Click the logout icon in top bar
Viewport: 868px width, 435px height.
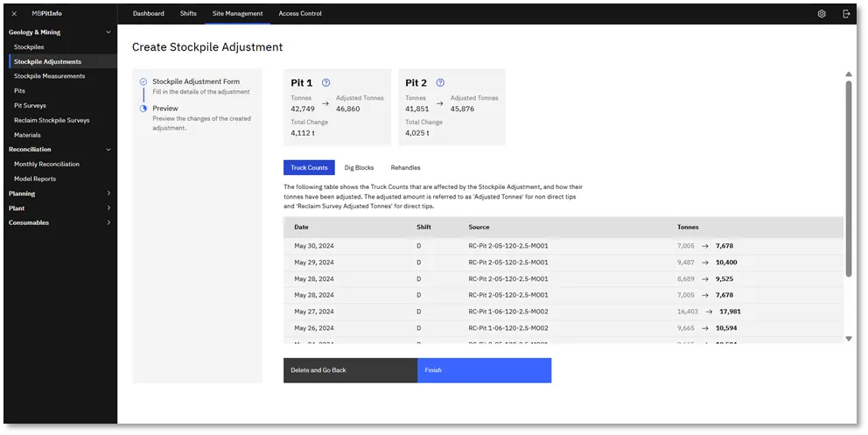pos(846,14)
